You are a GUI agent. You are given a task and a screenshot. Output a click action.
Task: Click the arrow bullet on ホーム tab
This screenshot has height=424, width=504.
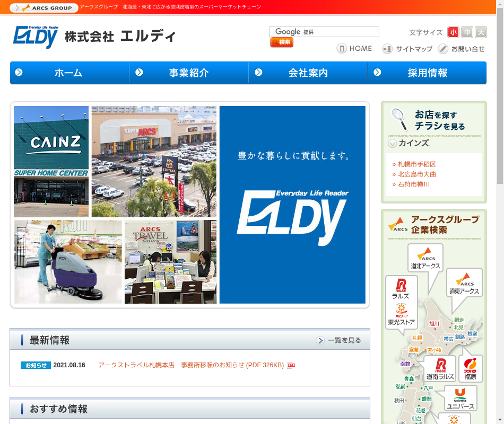click(x=19, y=72)
